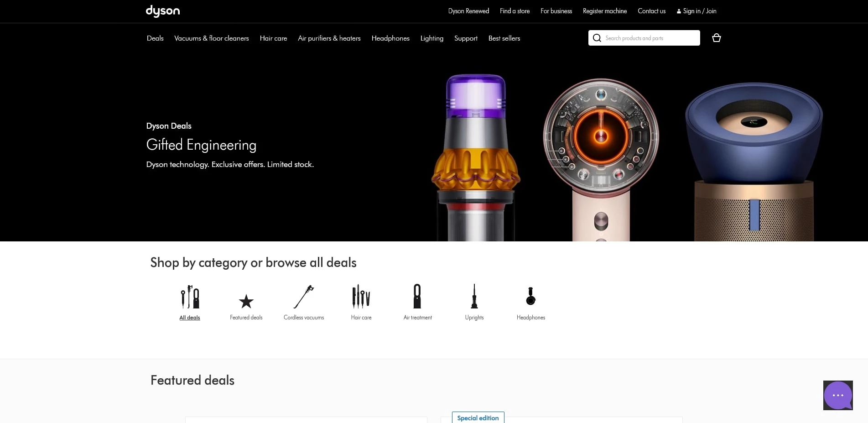
Task: Open the Support menu item
Action: pyautogui.click(x=465, y=38)
